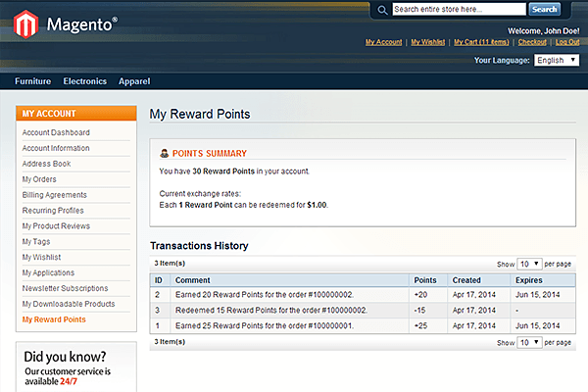Open Account Dashboard in sidebar
This screenshot has height=392, width=588.
coord(56,132)
